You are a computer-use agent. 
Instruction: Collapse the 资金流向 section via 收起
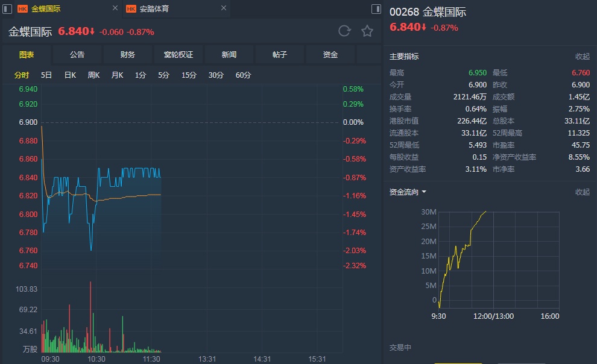tap(582, 192)
